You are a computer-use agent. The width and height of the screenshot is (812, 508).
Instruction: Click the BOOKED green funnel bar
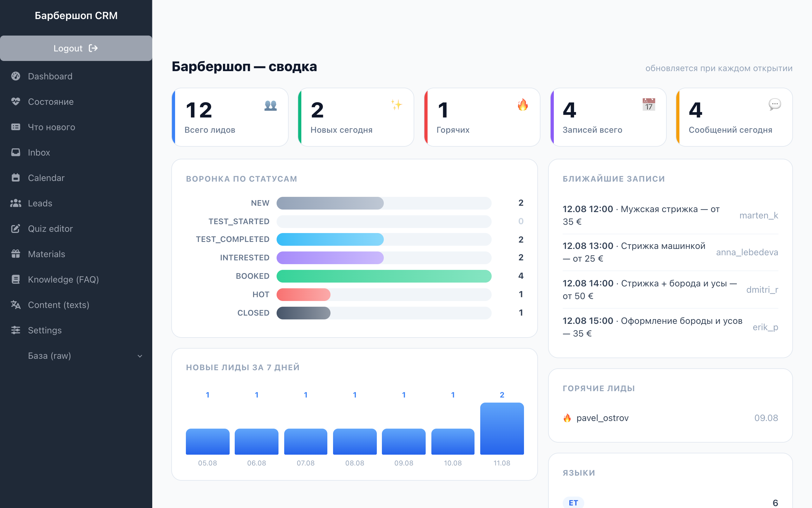click(x=384, y=276)
